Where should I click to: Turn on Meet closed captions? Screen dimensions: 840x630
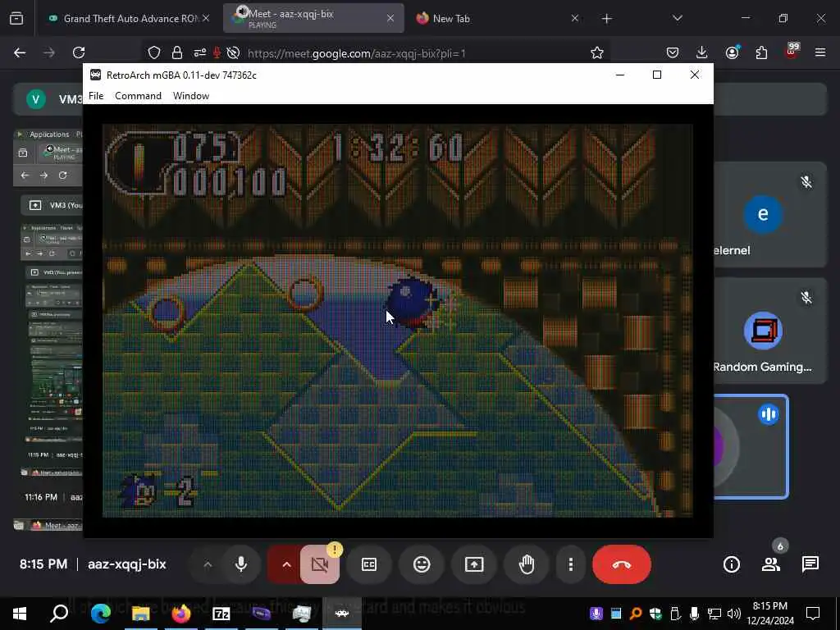point(369,564)
